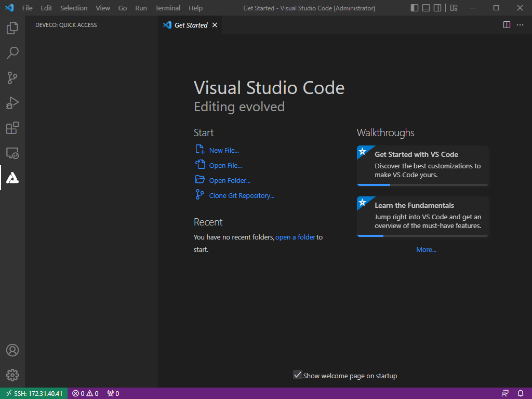532x399 pixels.
Task: Open the Run and Debug view
Action: pos(12,103)
